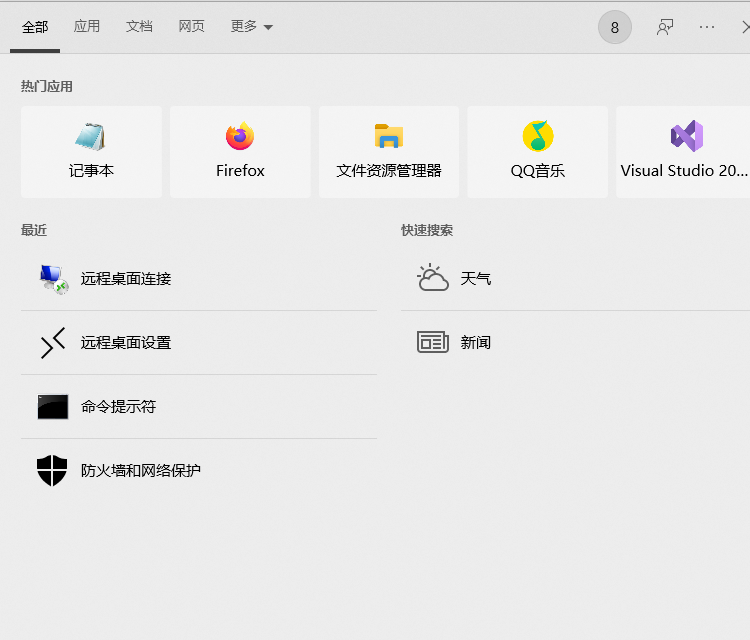This screenshot has height=640, width=750.
Task: Open the 记事本 Notepad icon
Action: (90, 137)
